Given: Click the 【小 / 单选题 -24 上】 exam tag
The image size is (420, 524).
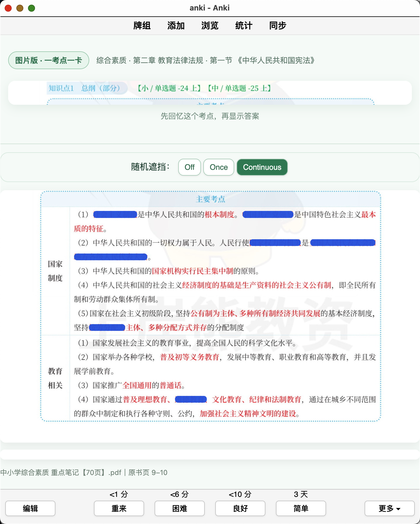Looking at the screenshot, I should 169,88.
